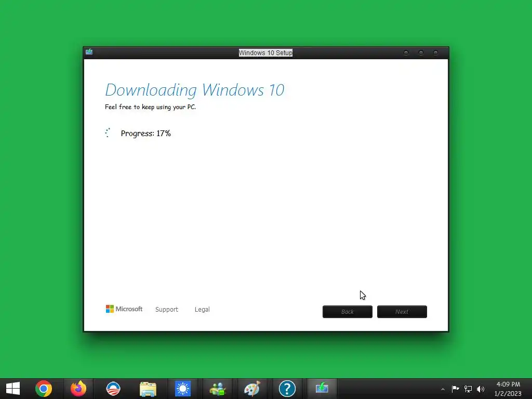
Task: Click the Setup window title bar icon
Action: (x=89, y=51)
